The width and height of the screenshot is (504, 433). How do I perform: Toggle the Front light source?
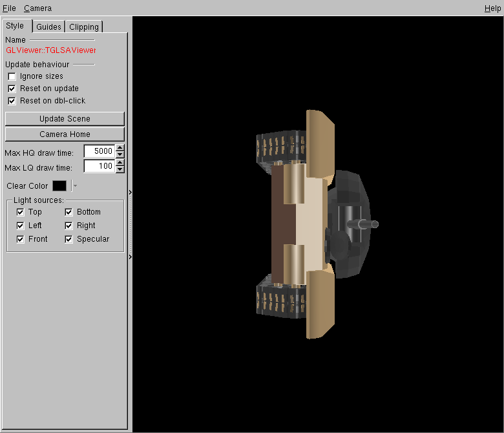[x=20, y=239]
